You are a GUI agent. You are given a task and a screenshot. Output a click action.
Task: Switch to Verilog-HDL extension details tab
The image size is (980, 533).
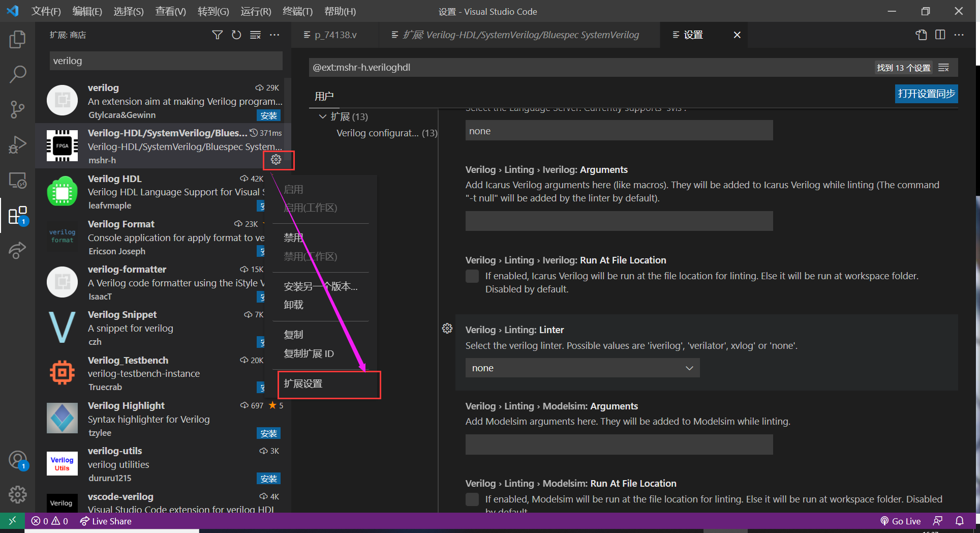click(519, 35)
